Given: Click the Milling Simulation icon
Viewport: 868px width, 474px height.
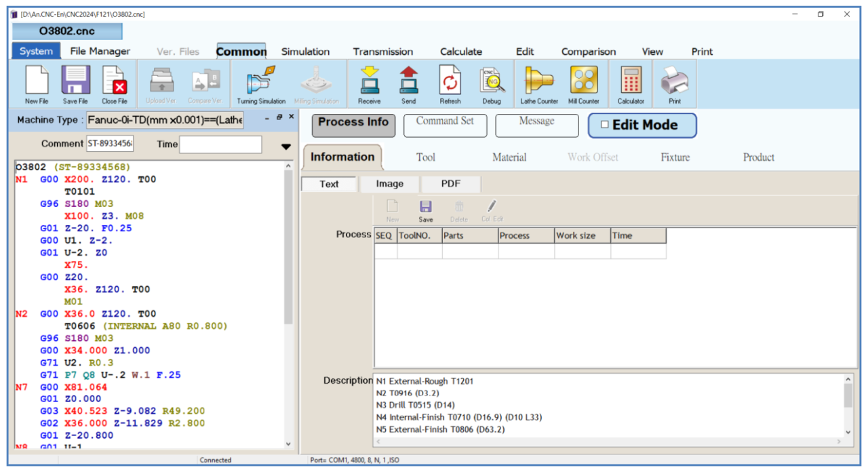Looking at the screenshot, I should (x=317, y=83).
